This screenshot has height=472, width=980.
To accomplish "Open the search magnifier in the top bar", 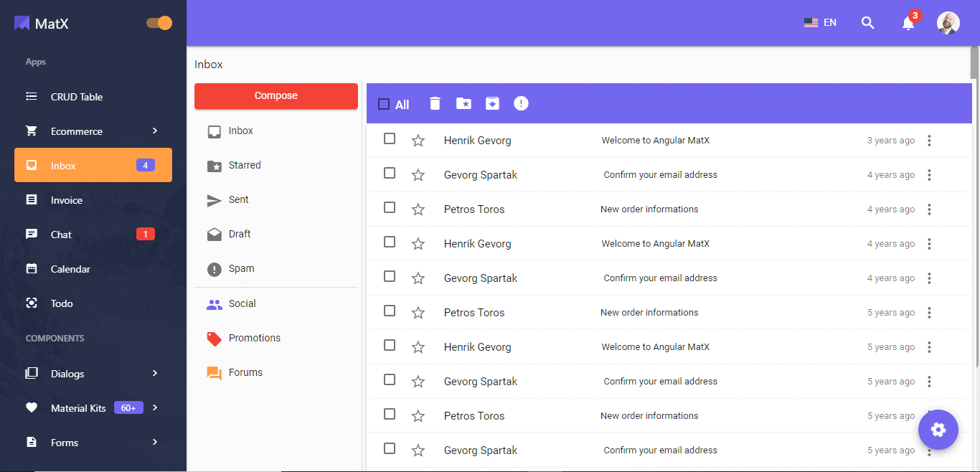I will [867, 23].
